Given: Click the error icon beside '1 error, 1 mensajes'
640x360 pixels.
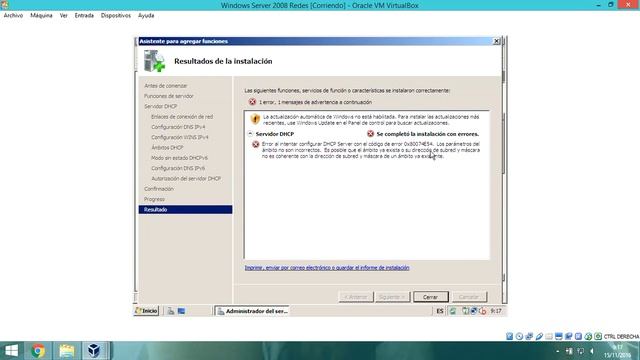Looking at the screenshot, I should coord(252,102).
